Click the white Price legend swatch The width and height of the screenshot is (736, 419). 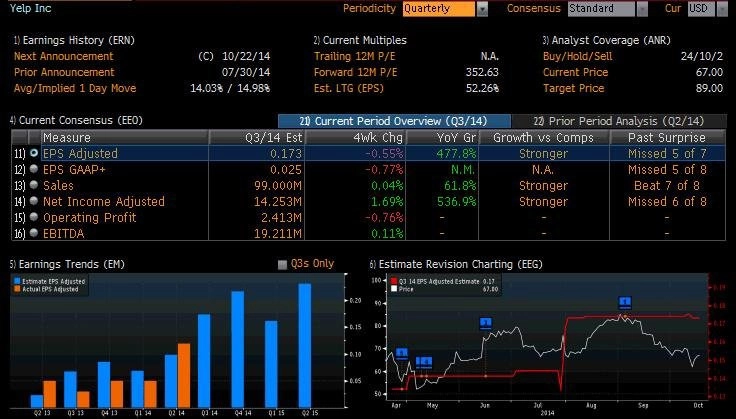click(394, 289)
